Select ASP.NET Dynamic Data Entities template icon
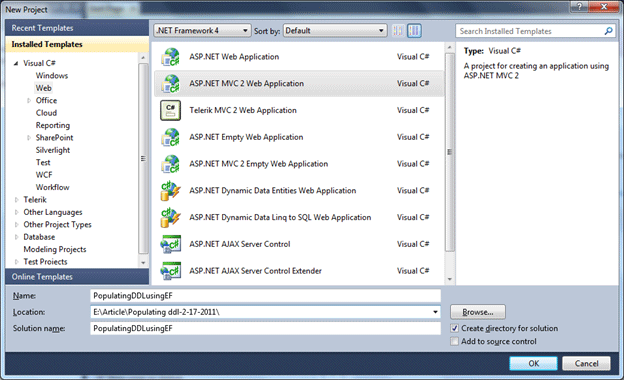Screen dimensions: 624x380 point(170,191)
